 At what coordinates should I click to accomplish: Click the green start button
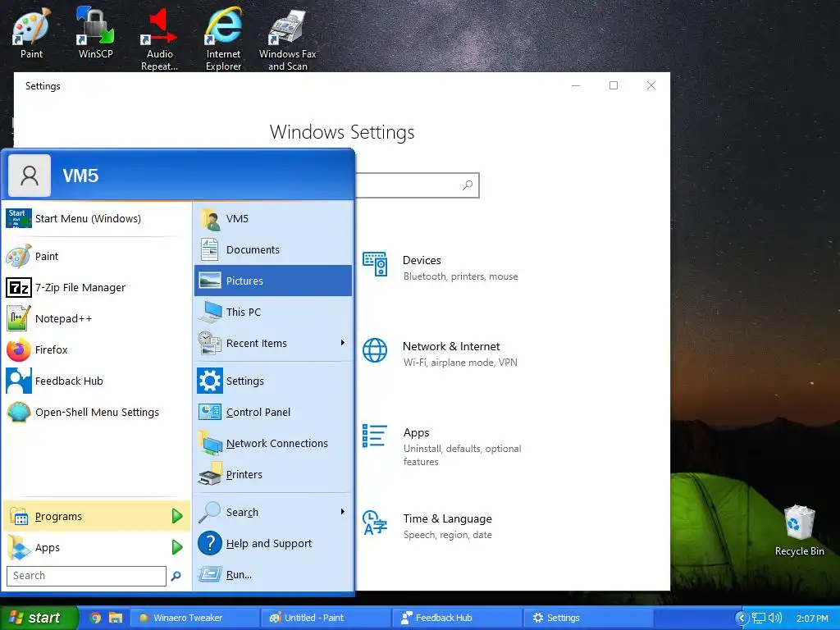39,618
